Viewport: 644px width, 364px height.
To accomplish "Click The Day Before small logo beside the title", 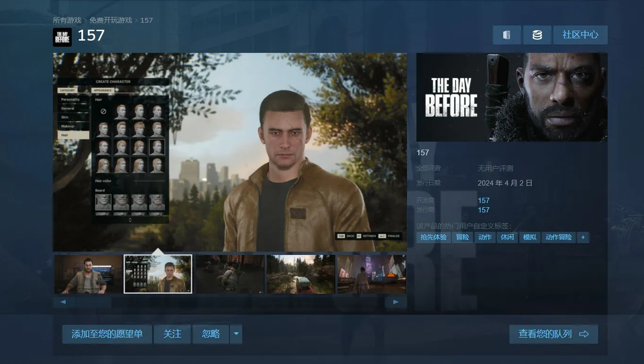I will [62, 37].
